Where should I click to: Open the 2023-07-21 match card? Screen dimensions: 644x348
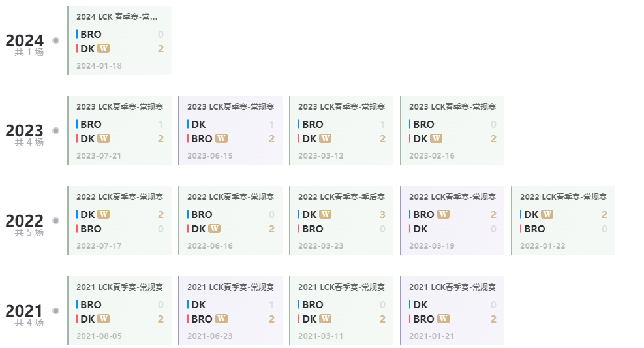[x=119, y=131]
